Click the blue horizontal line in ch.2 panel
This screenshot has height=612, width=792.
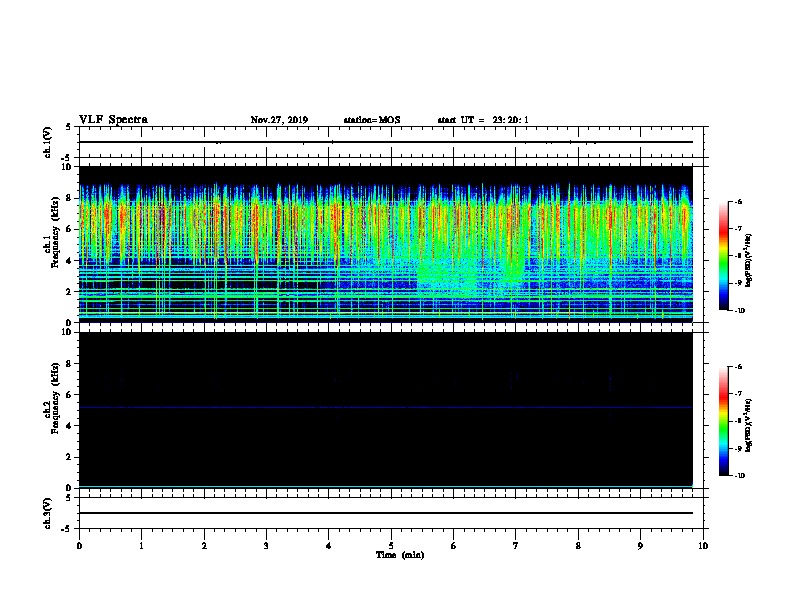tap(386, 407)
